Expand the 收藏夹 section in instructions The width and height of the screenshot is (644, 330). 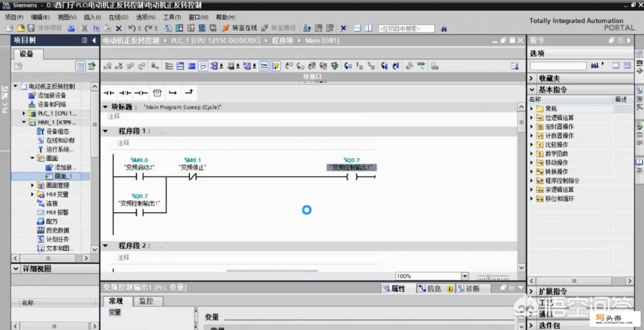(531, 78)
